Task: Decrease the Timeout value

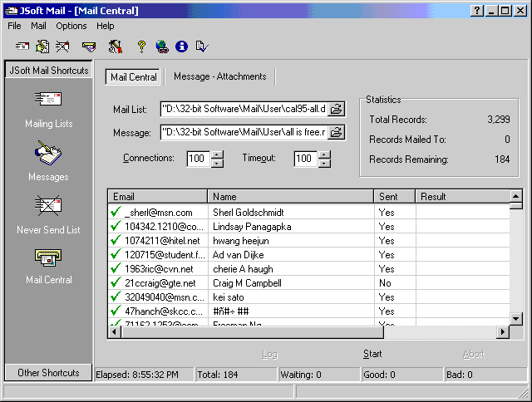Action: point(324,163)
